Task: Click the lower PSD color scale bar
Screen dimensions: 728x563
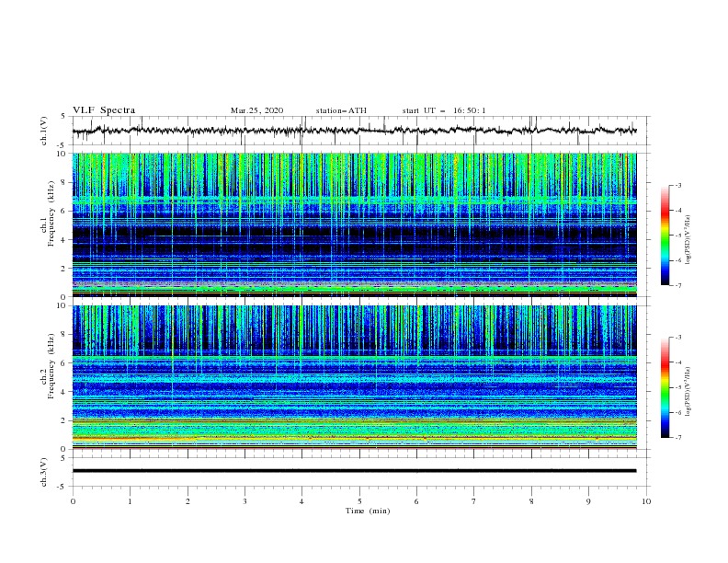Action: pos(665,387)
